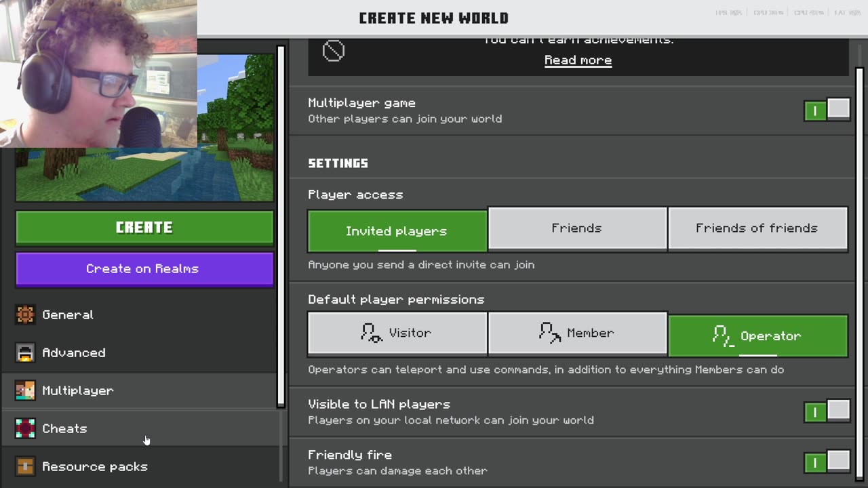Click the Visitor player icon

coord(371,333)
